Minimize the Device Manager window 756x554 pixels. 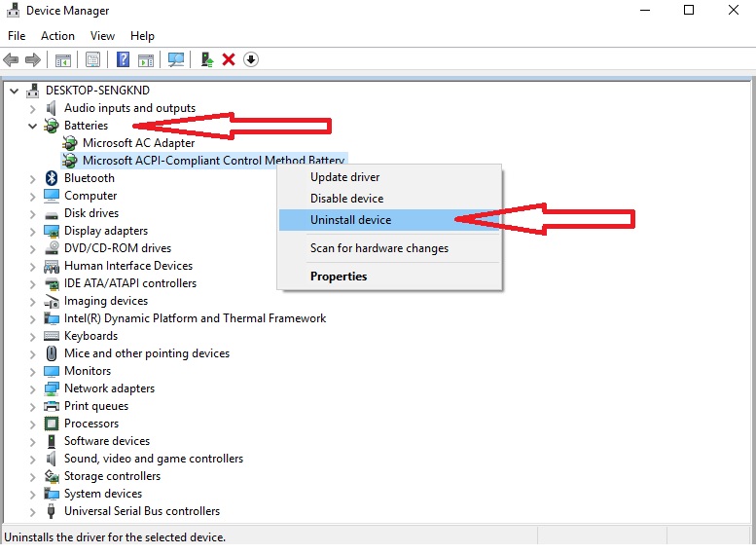[x=645, y=10]
